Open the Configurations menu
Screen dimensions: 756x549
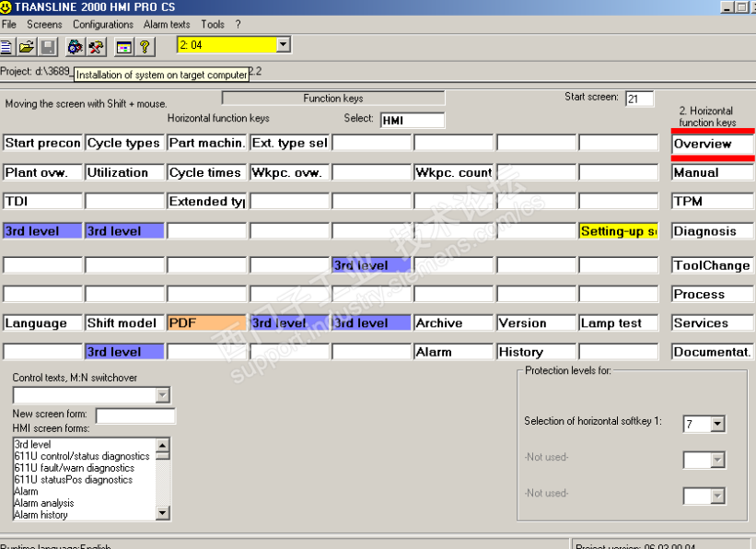click(103, 24)
